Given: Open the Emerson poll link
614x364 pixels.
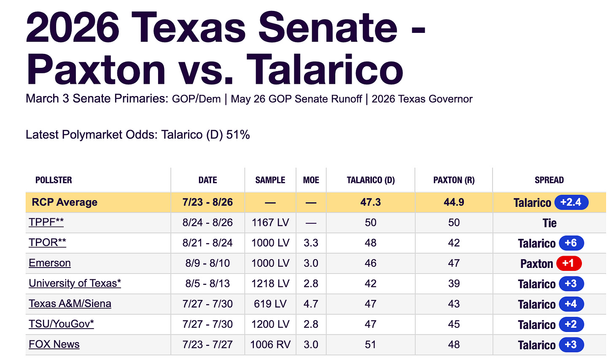Looking at the screenshot, I should click(50, 263).
